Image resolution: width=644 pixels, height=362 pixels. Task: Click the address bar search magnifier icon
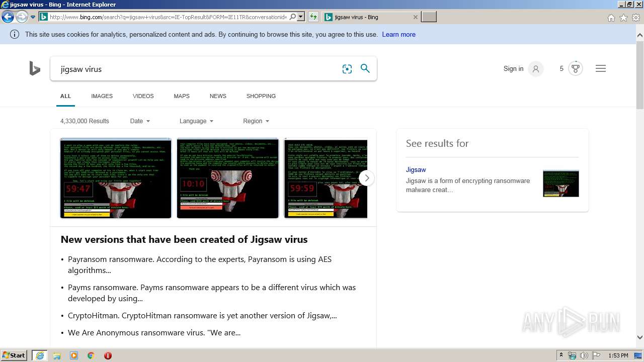[292, 17]
